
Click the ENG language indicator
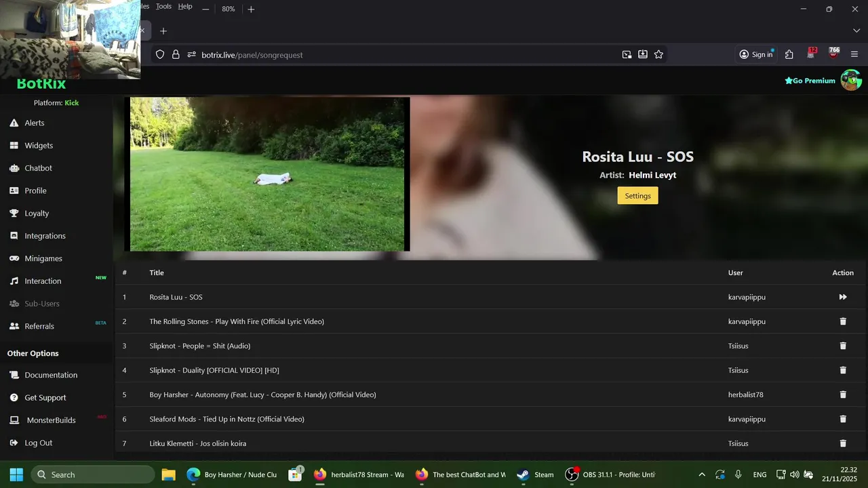click(x=759, y=474)
